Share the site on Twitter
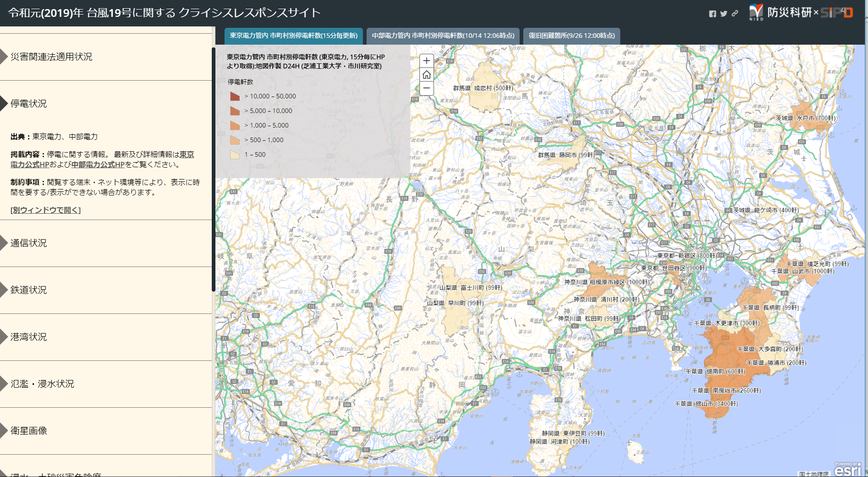Image resolution: width=868 pixels, height=477 pixels. tap(724, 14)
